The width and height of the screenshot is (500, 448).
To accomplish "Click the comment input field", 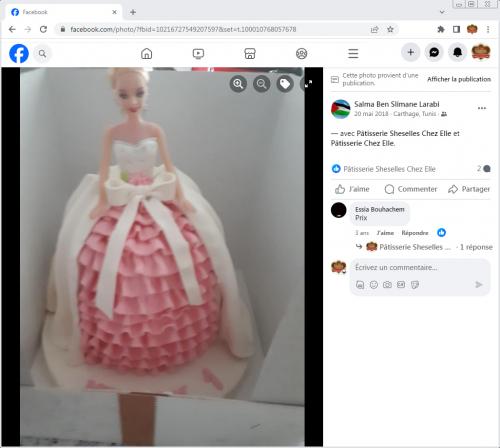I will [420, 267].
